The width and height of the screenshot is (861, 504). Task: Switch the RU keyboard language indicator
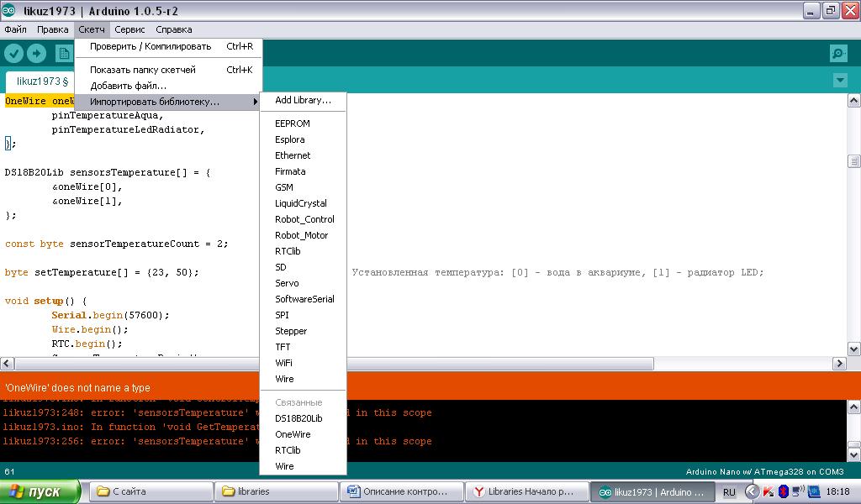click(x=729, y=491)
